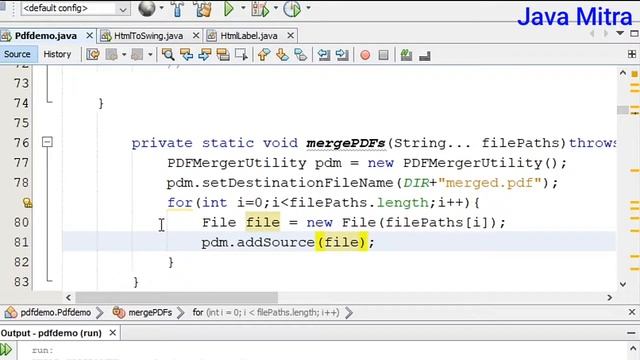Select the Source view tab
This screenshot has width=640, height=360.
coord(17,54)
